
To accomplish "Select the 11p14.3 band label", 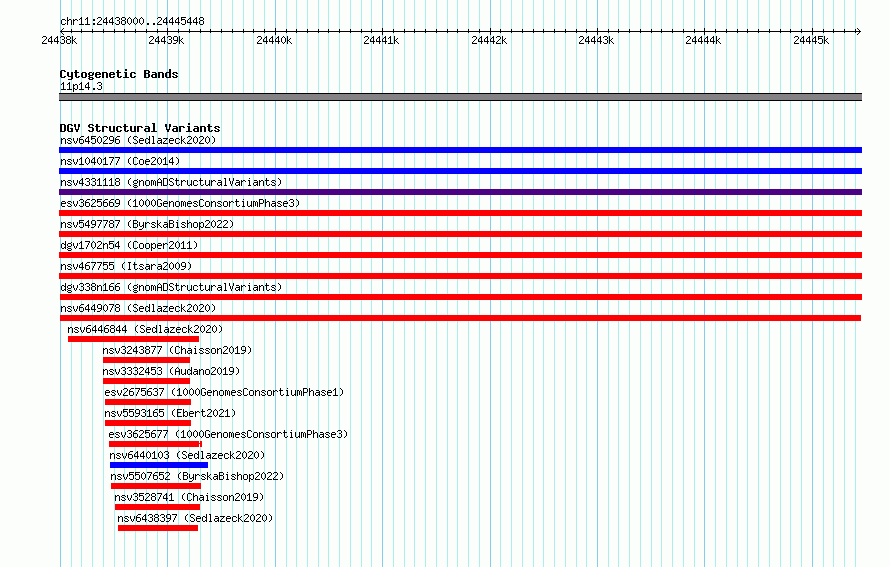I will [81, 86].
